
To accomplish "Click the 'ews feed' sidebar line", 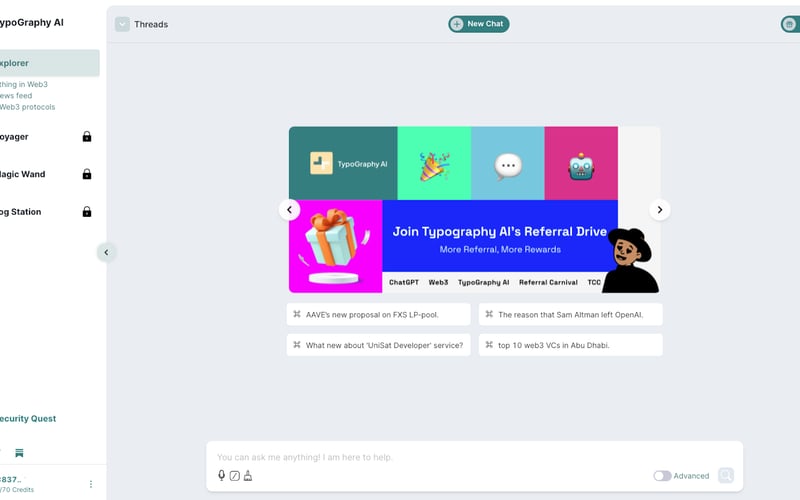I will click(x=16, y=96).
